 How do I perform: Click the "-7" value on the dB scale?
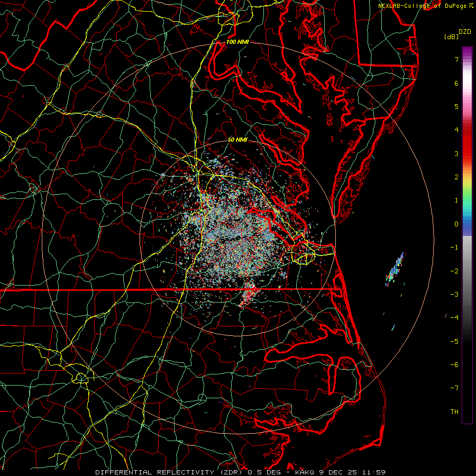[x=454, y=388]
